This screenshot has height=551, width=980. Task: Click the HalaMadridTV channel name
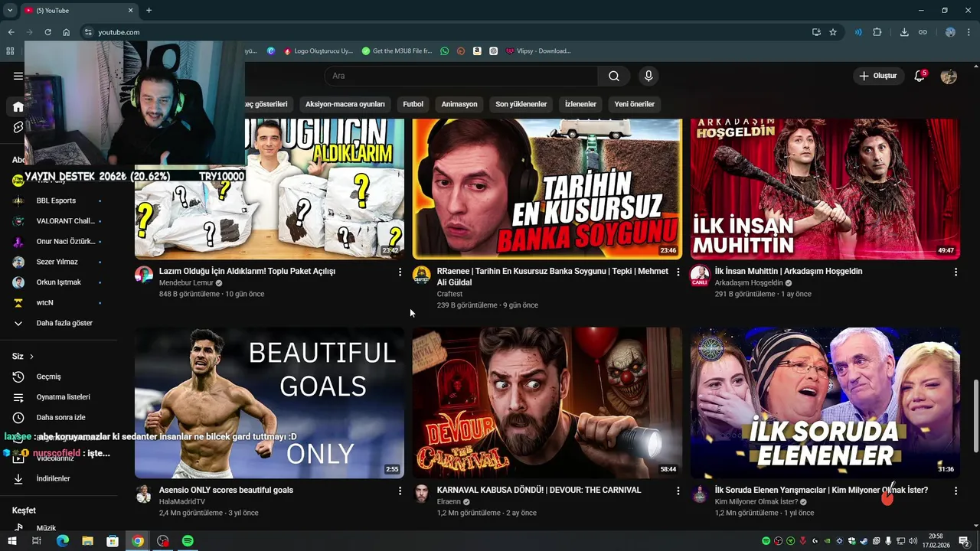182,502
